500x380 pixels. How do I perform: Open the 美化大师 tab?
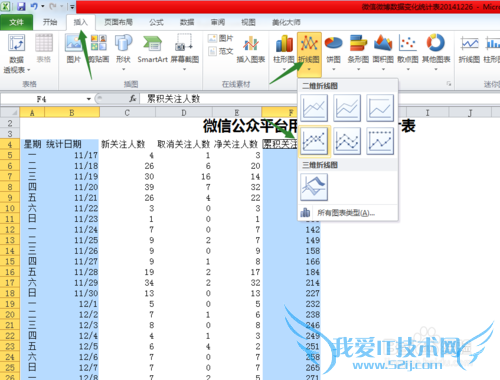[x=286, y=22]
